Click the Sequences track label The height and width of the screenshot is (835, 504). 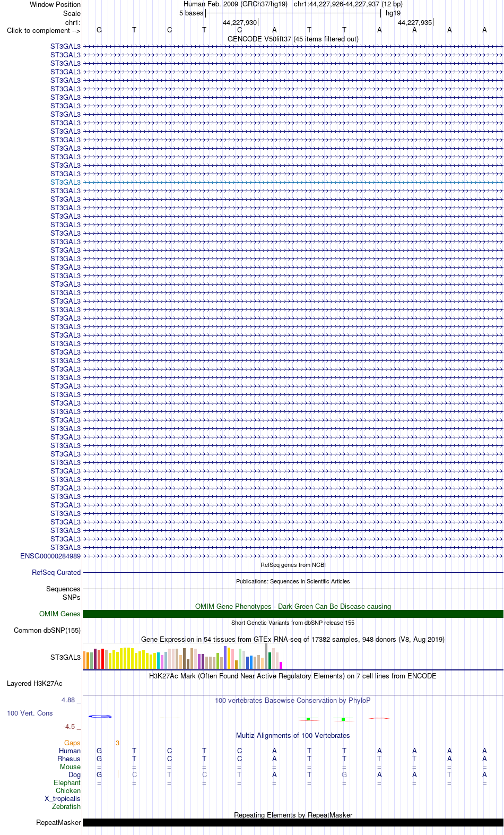pyautogui.click(x=63, y=589)
